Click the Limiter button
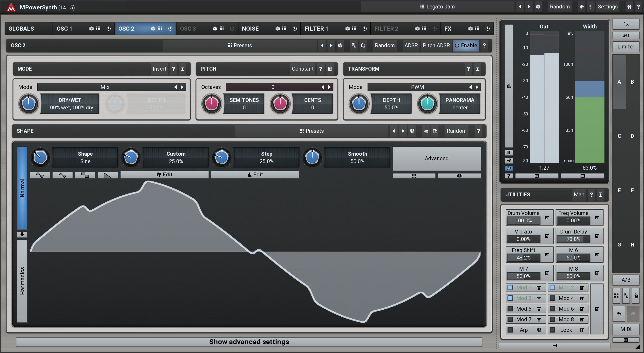Viewport: 644px width, 353px height. coord(625,47)
